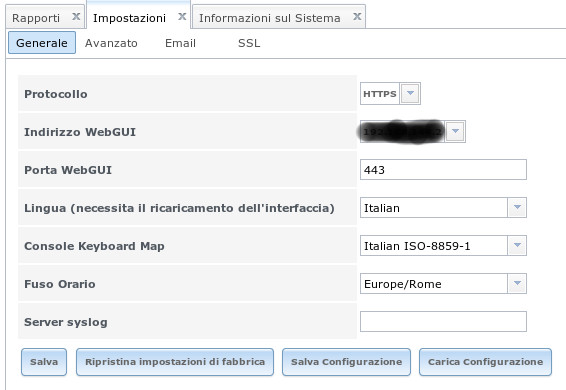Screen dimensions: 566x390
Task: Click the Salva Configurazione button
Action: click(347, 362)
